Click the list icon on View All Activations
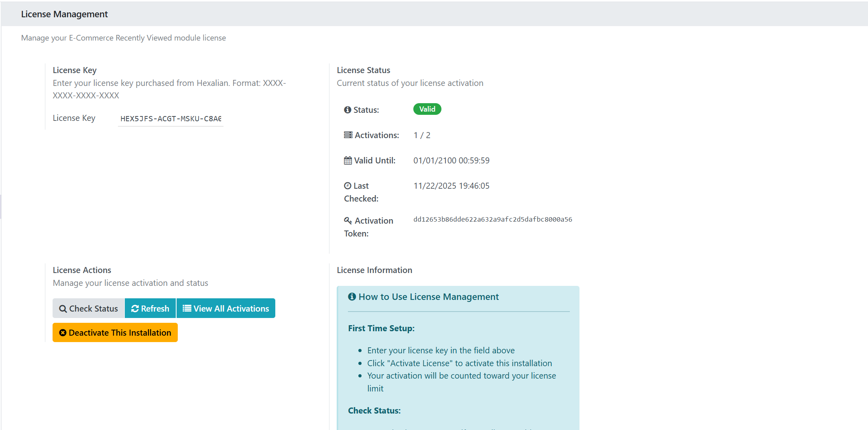The image size is (868, 430). click(x=187, y=308)
